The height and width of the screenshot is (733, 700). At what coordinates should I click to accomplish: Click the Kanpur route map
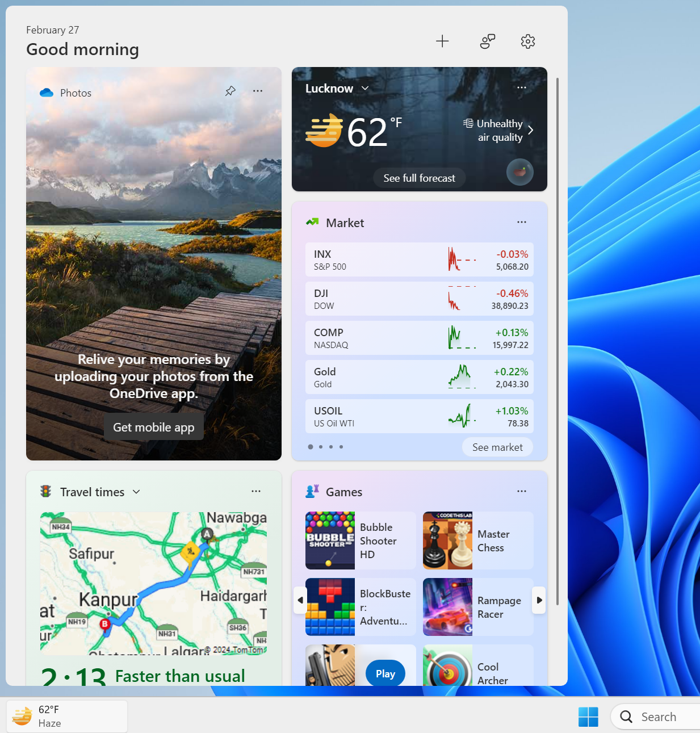[x=153, y=584]
